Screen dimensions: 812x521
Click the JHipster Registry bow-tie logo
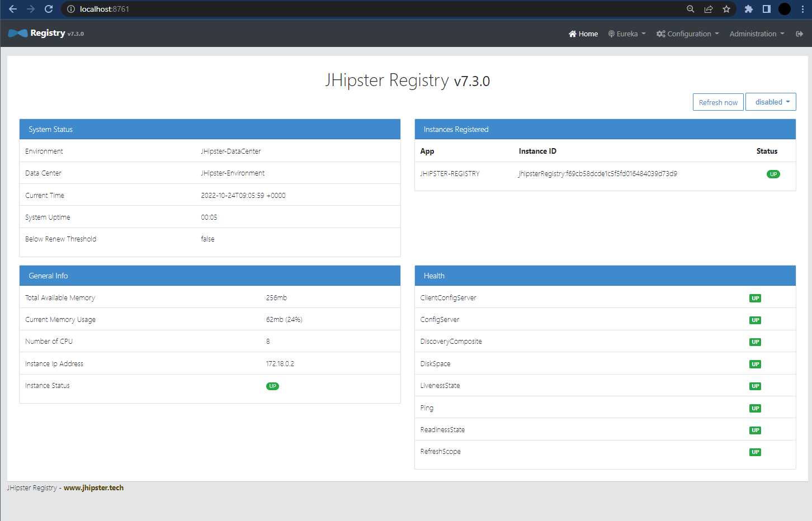coord(18,34)
